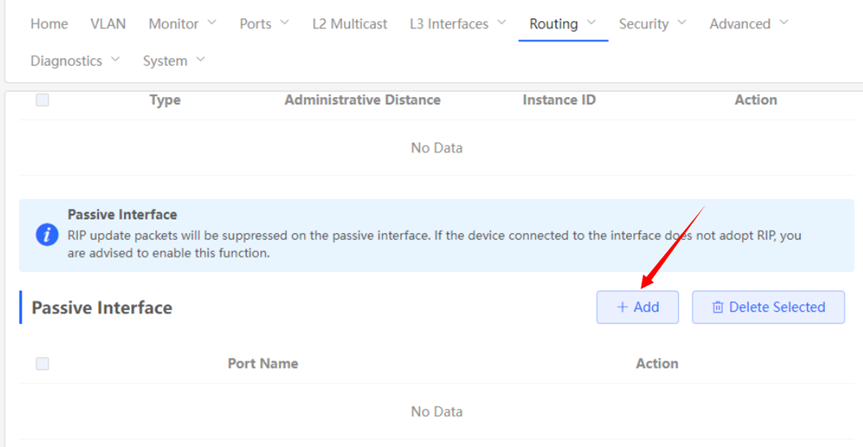This screenshot has height=447, width=863.
Task: Open the Diagnostics dropdown chevron
Action: point(116,59)
